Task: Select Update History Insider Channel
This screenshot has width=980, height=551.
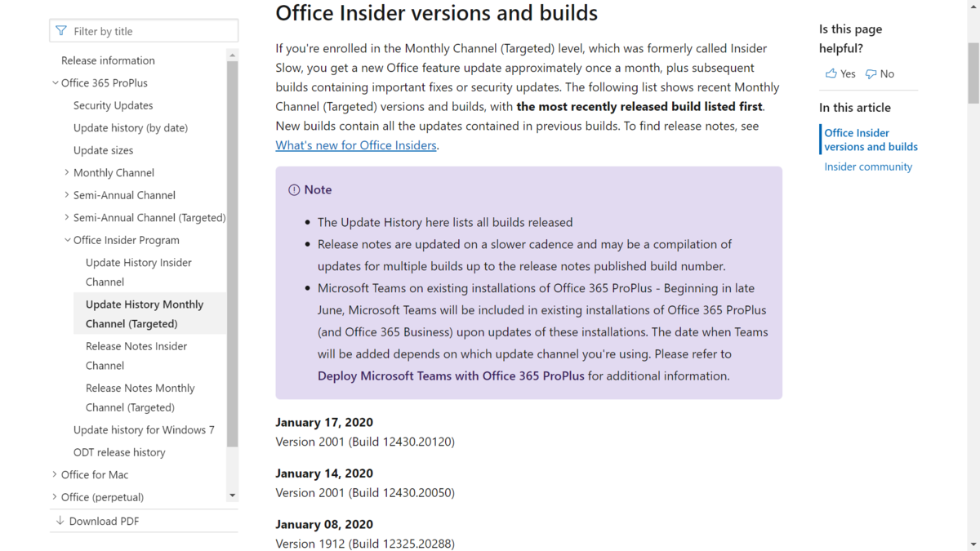Action: (139, 272)
